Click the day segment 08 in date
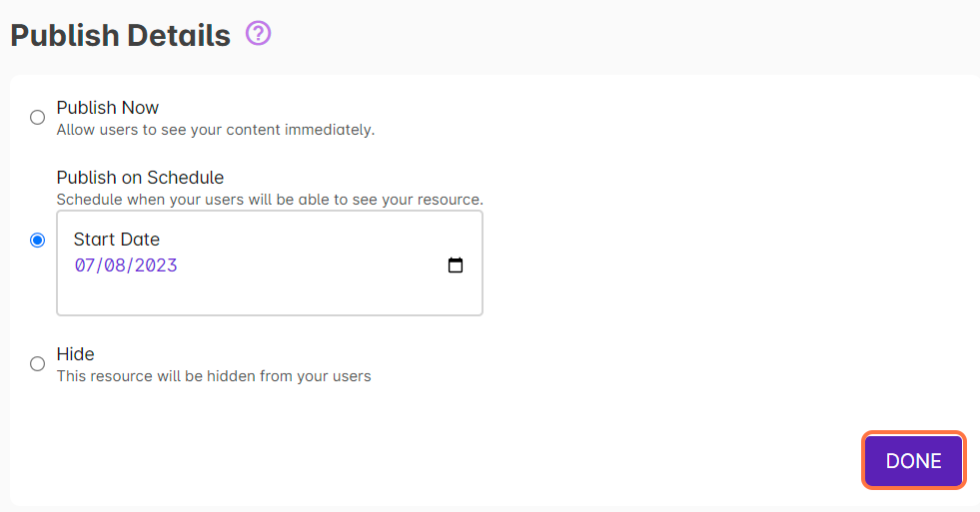The width and height of the screenshot is (980, 512). [118, 265]
